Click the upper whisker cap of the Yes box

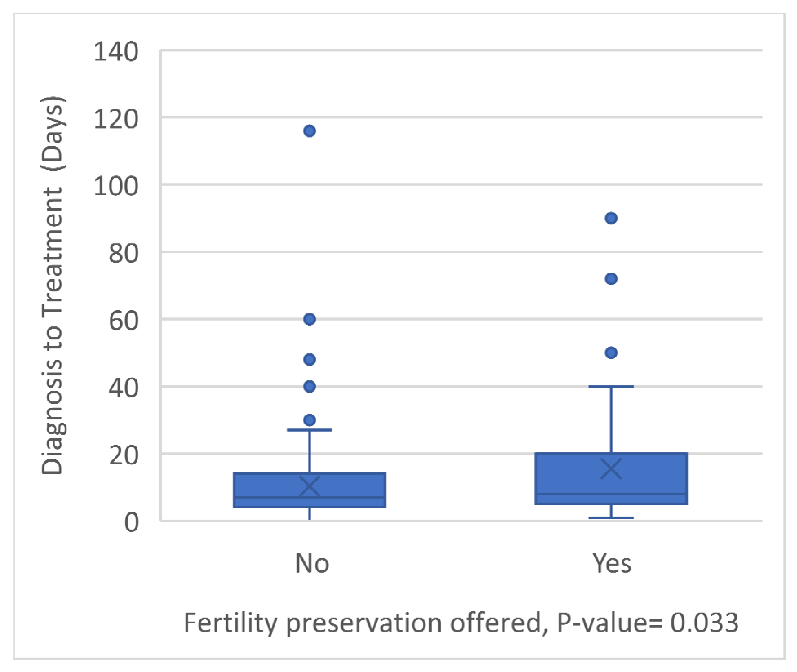pyautogui.click(x=611, y=386)
